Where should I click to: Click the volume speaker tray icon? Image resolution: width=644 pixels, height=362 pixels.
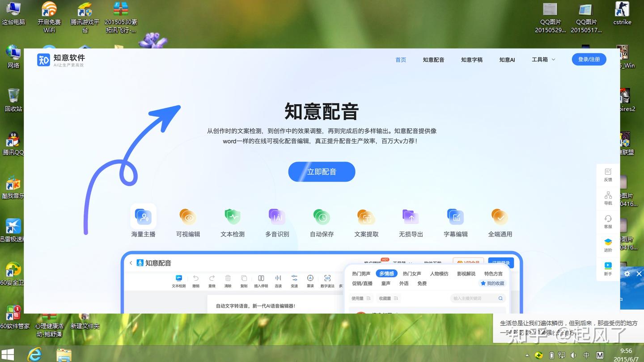(574, 355)
